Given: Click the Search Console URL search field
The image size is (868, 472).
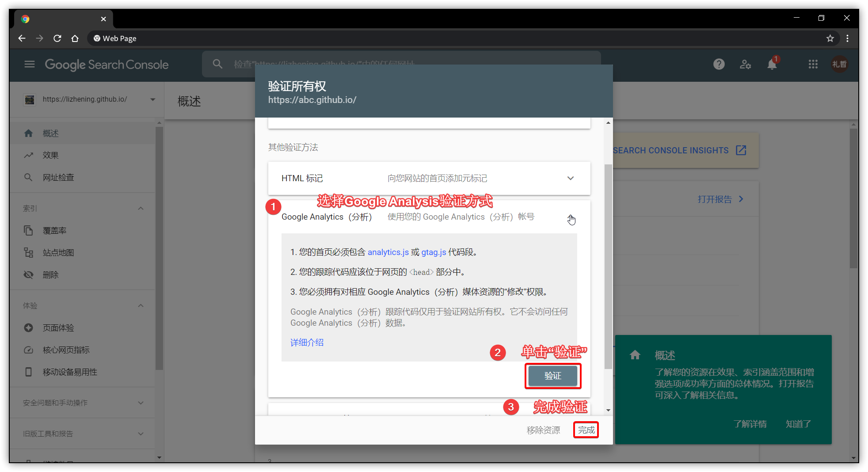Looking at the screenshot, I should 401,64.
